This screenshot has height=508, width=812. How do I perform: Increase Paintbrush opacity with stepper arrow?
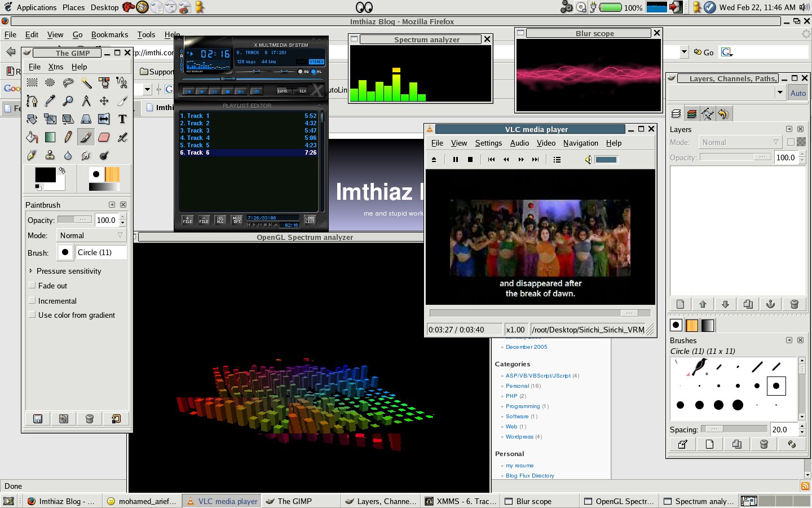coord(123,217)
